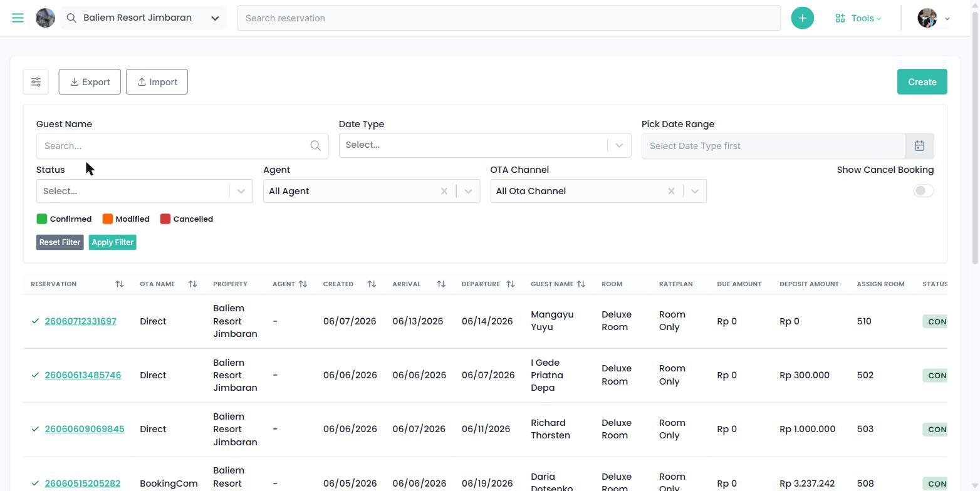The width and height of the screenshot is (980, 491).
Task: Click the green Confirmed legend swatch
Action: click(x=42, y=219)
